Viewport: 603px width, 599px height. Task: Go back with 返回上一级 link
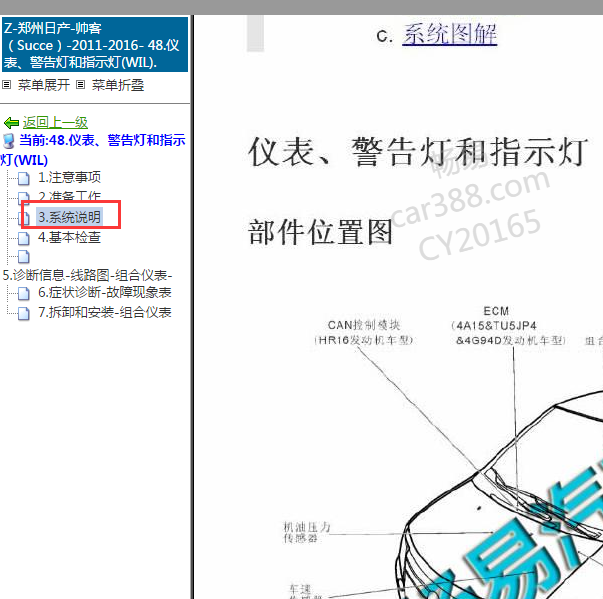pyautogui.click(x=55, y=123)
